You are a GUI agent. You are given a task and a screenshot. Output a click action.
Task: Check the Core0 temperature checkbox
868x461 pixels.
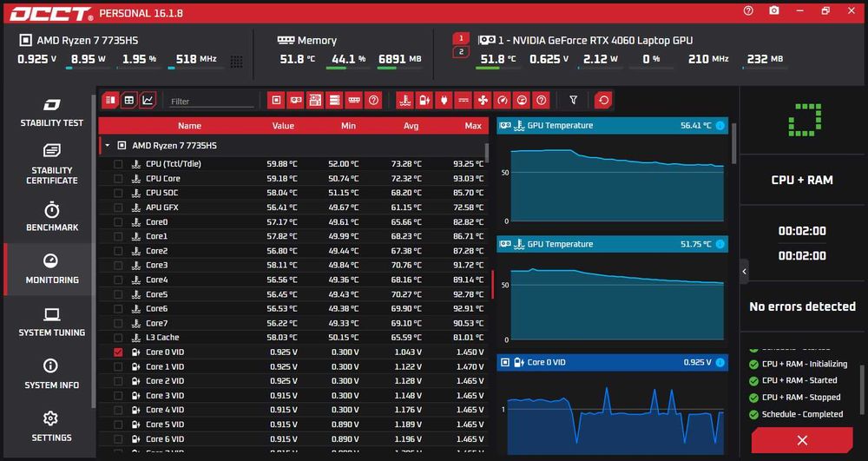[118, 222]
